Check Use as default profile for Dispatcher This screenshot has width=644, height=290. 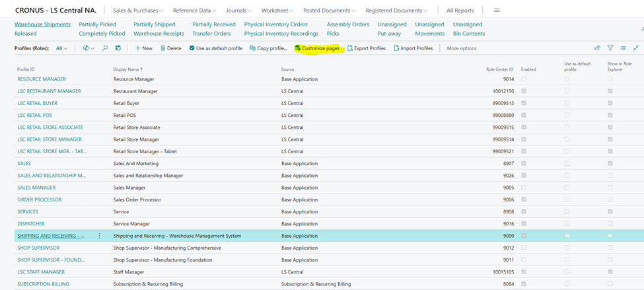(567, 224)
